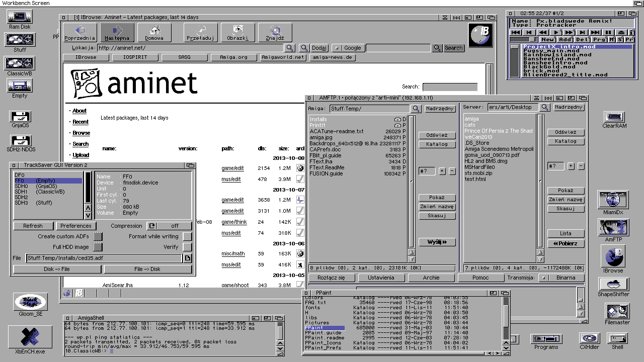
Task: Toggle Create custom ADFs checkbox
Action: coord(98,236)
